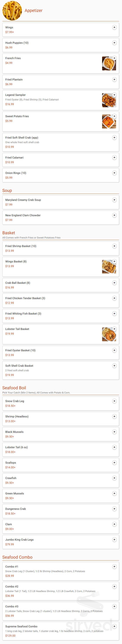Screen dimensions: 122x644
Task: Open the Wings Basket photo
Action: pos(109,266)
